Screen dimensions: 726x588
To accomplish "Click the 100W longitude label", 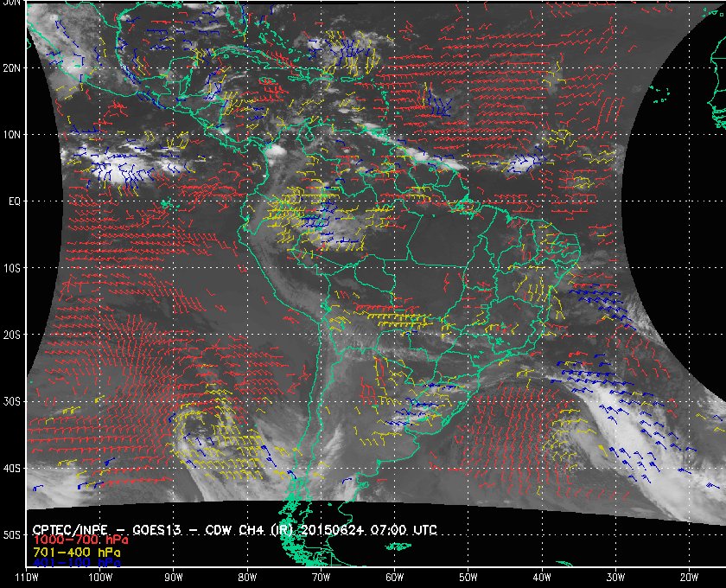I will point(100,578).
